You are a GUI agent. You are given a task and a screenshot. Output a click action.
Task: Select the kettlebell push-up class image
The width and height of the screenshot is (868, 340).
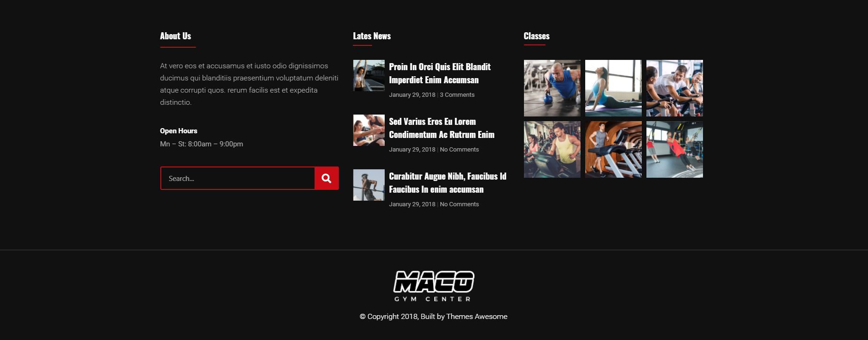(x=552, y=88)
